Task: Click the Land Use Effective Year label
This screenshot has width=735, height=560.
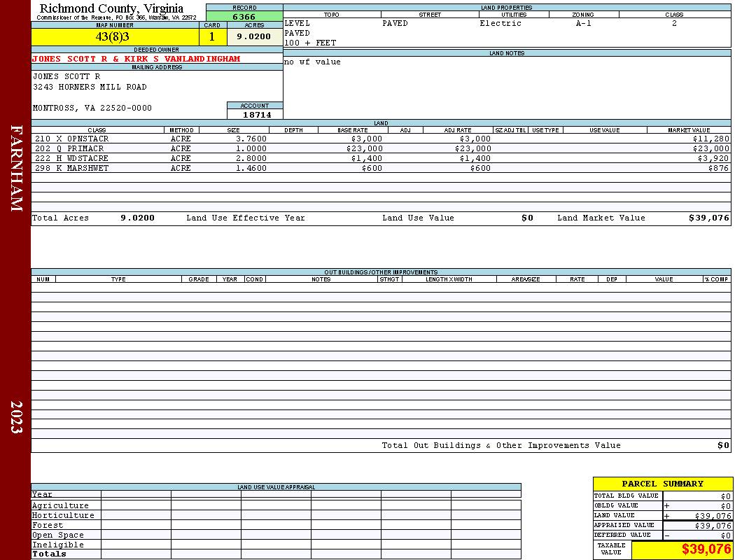Action: (x=246, y=218)
